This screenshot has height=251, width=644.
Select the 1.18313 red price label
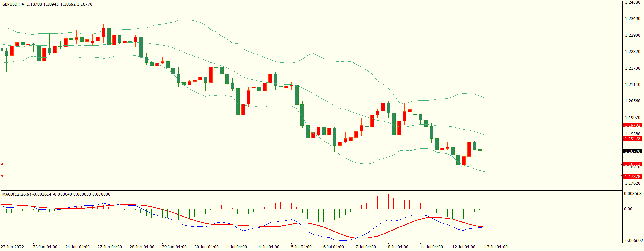(632, 164)
